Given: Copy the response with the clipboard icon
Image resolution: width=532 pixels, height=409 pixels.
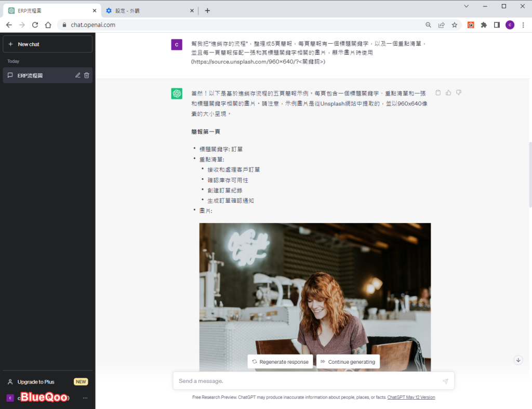Looking at the screenshot, I should (438, 93).
